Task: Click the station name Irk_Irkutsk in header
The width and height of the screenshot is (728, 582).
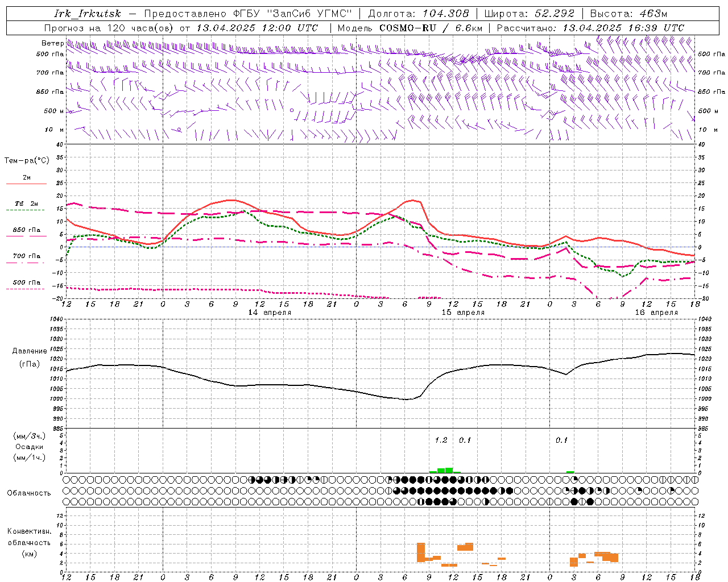Action: [x=88, y=14]
